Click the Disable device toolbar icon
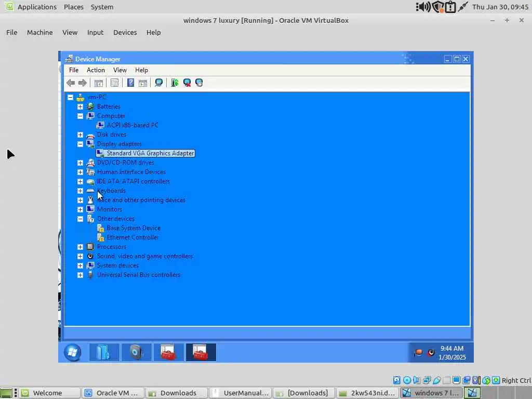This screenshot has height=399, width=532. click(x=199, y=83)
